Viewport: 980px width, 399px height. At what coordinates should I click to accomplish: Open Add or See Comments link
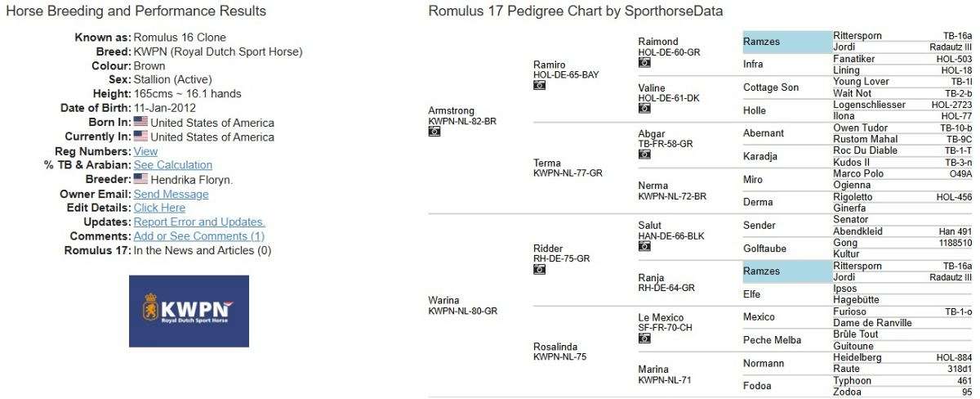coord(199,236)
